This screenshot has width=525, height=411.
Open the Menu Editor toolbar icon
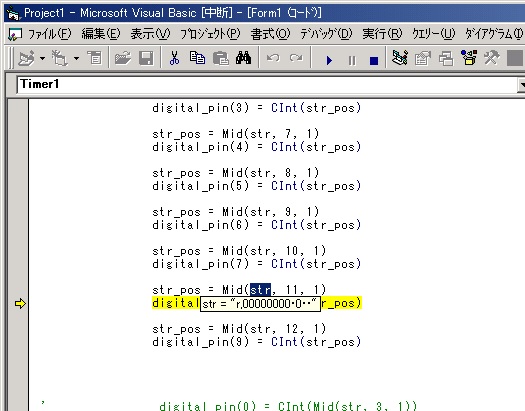click(95, 59)
